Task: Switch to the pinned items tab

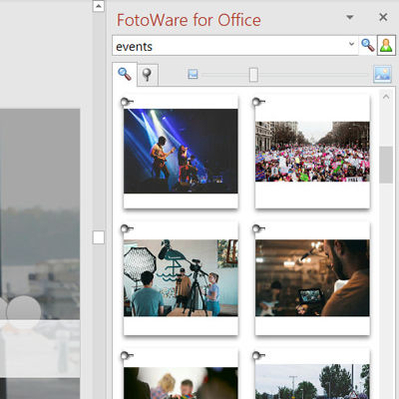Action: [x=147, y=75]
